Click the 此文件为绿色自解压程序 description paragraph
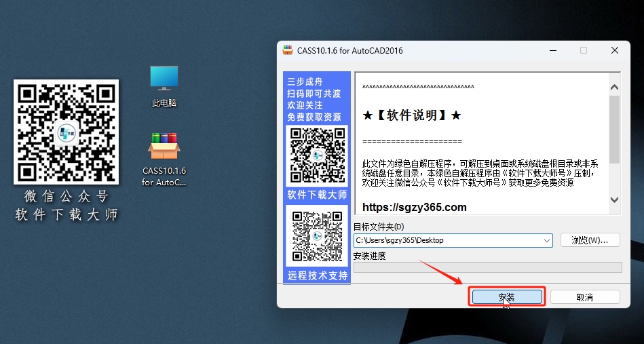The height and width of the screenshot is (344, 644). [x=480, y=173]
